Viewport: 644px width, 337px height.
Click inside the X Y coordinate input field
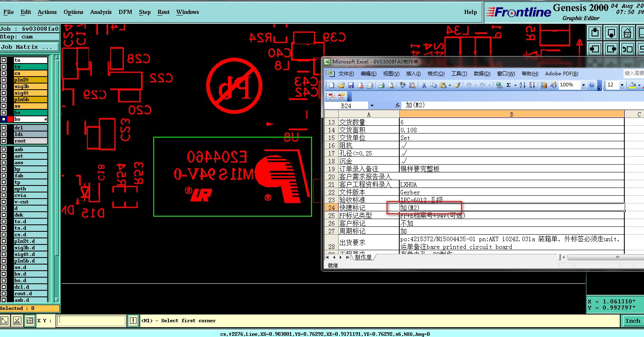click(91, 321)
